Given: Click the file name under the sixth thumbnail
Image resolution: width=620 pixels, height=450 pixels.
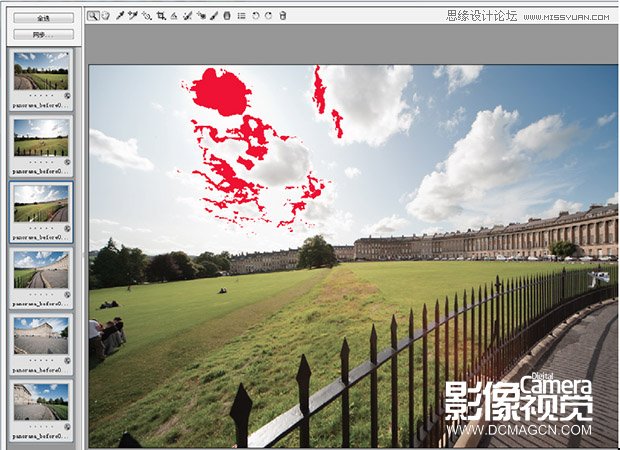Looking at the screenshot, I should 41,437.
